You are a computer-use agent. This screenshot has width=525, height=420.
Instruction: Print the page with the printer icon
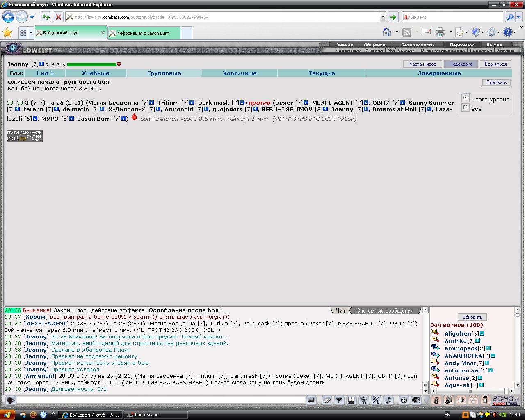tap(441, 32)
